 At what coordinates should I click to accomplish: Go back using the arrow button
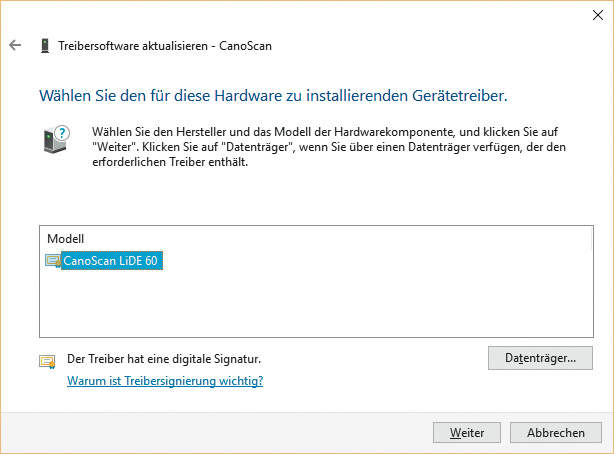(15, 46)
